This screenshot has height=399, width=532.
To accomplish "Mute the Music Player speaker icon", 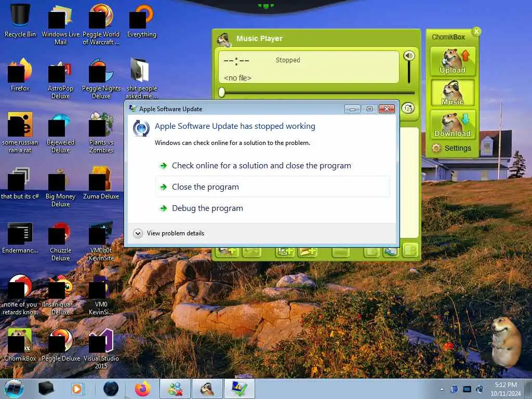I will point(409,56).
